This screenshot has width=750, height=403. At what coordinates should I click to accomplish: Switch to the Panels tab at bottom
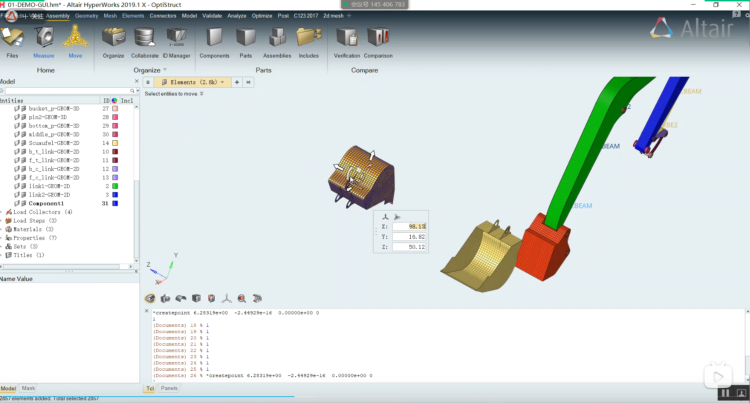pos(170,388)
